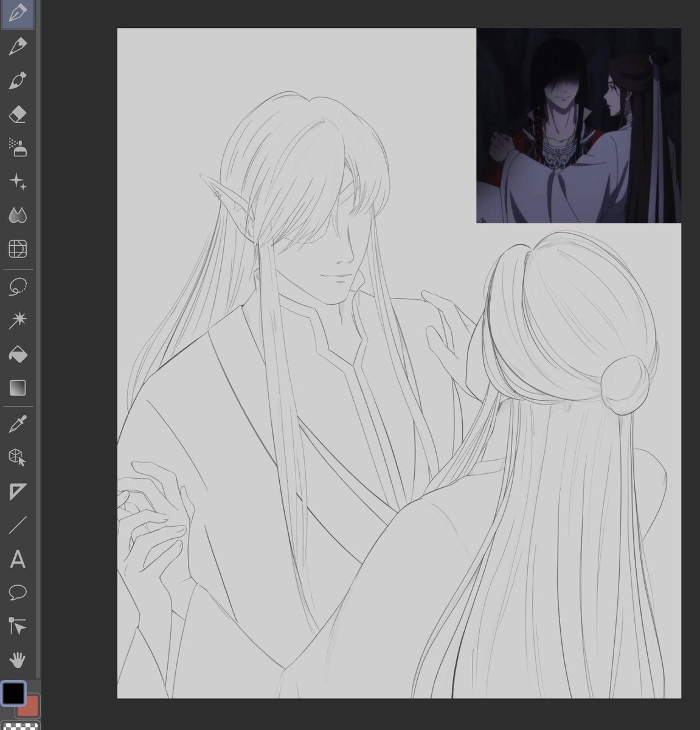Select the Blend droplets tool
This screenshot has height=730, width=700.
[18, 215]
